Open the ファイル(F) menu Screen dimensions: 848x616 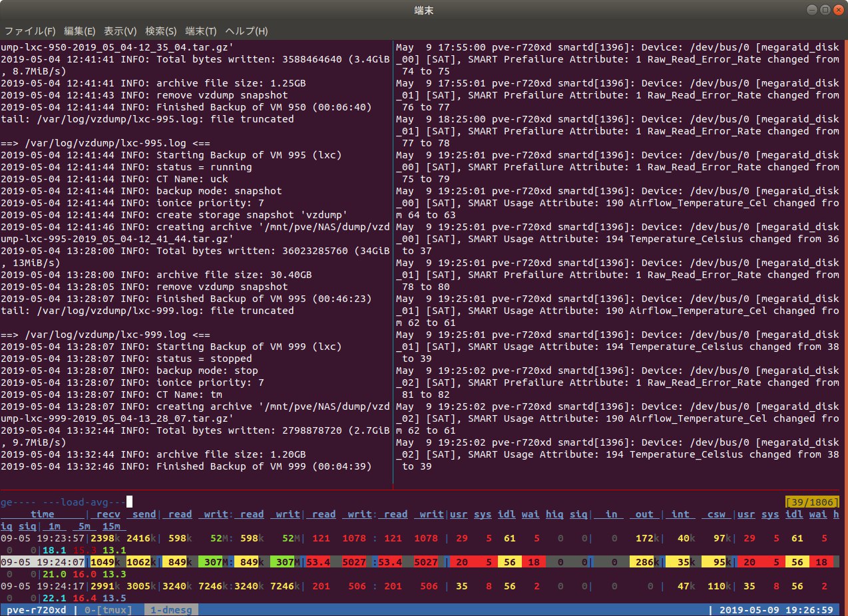tap(30, 31)
